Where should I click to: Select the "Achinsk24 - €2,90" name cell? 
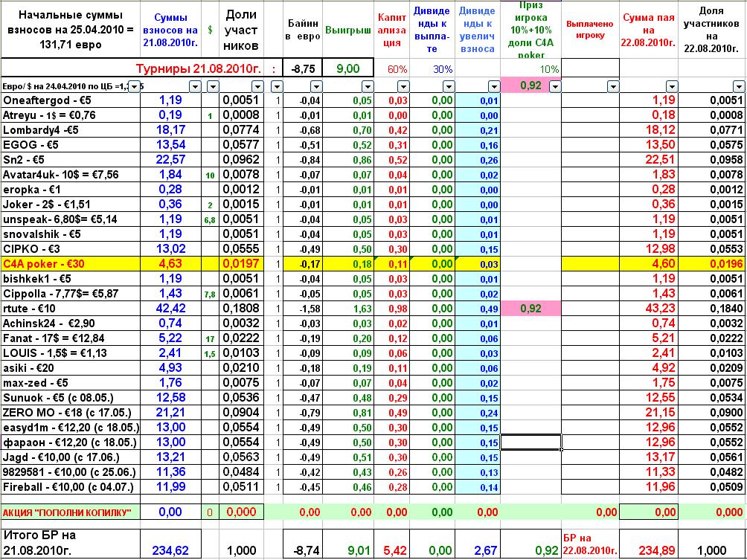click(71, 324)
